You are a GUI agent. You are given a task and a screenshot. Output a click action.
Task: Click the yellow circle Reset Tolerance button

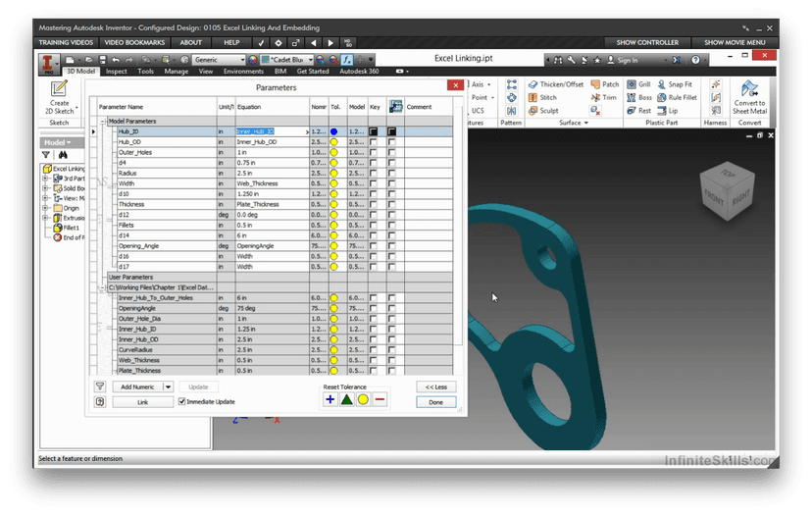[x=363, y=399]
